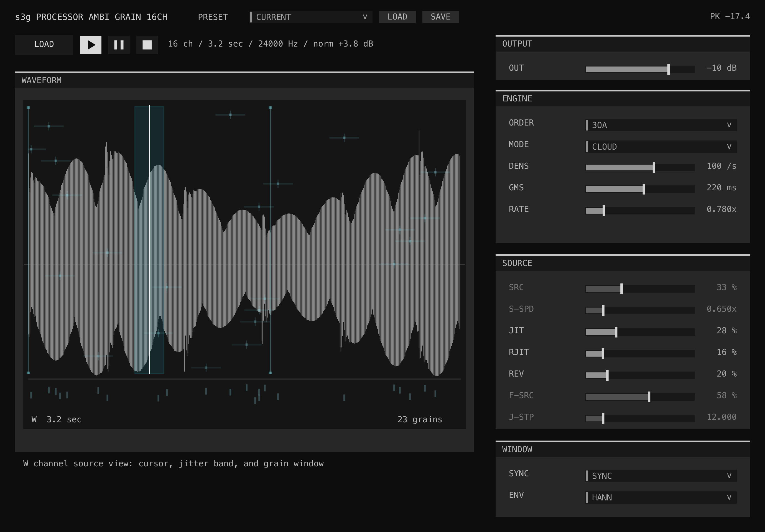Viewport: 765px width, 532px height.
Task: Click the 23 grains counter
Action: click(x=420, y=420)
